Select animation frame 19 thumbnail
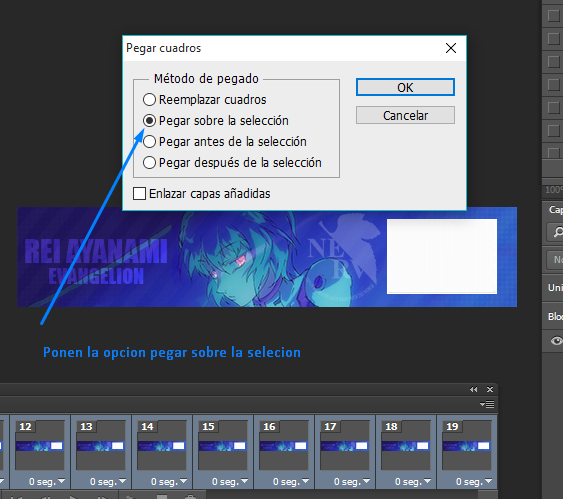This screenshot has height=499, width=563. tap(467, 445)
